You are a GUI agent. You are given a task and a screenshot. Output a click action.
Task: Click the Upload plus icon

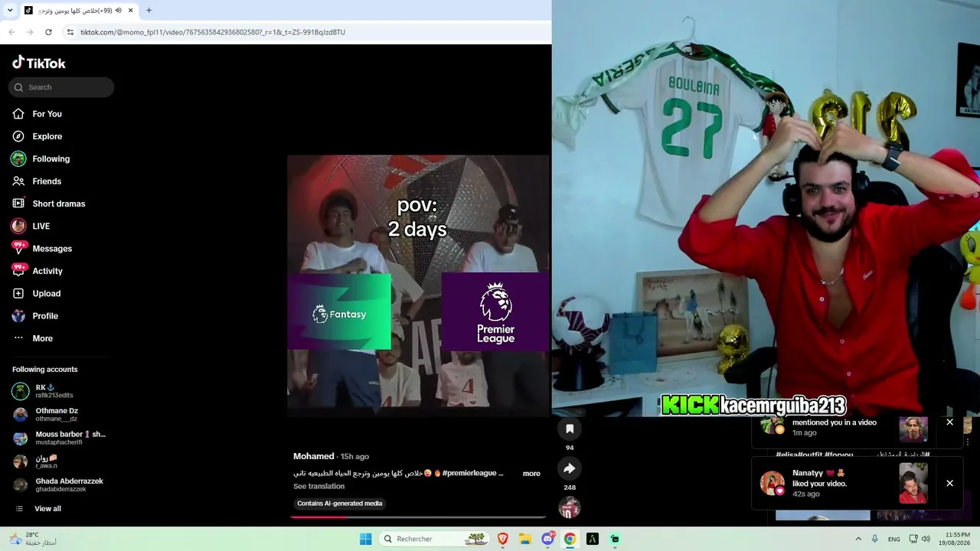[x=18, y=294]
